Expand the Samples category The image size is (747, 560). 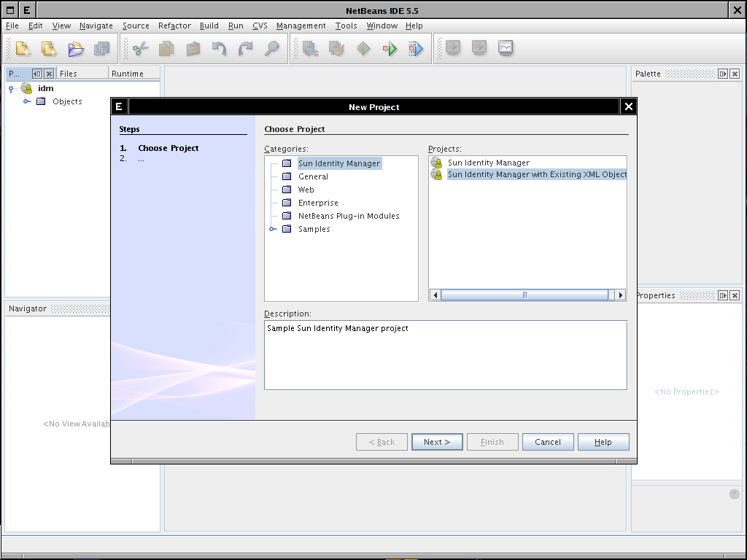coord(273,229)
